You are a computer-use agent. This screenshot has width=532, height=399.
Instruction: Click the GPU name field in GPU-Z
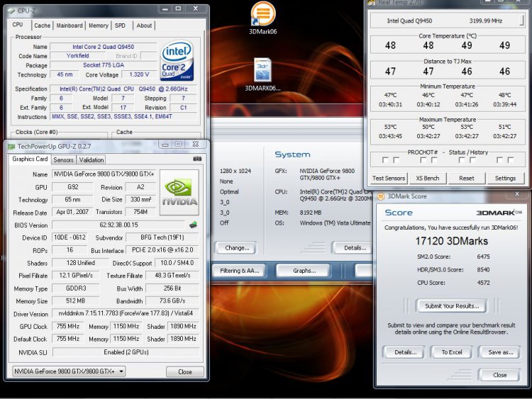coord(104,174)
